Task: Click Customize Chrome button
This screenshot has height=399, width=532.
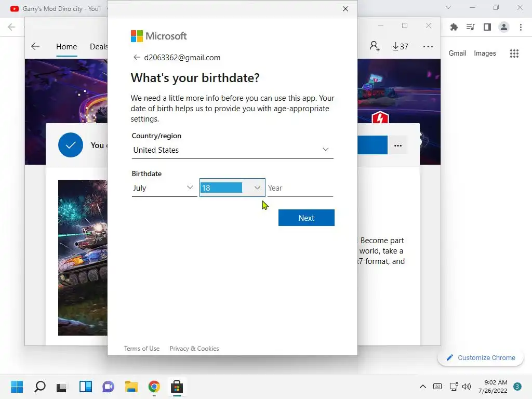Action: 481,357
